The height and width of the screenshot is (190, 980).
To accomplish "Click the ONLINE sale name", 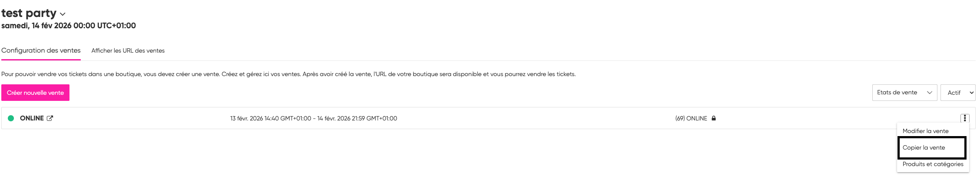I will [32, 118].
